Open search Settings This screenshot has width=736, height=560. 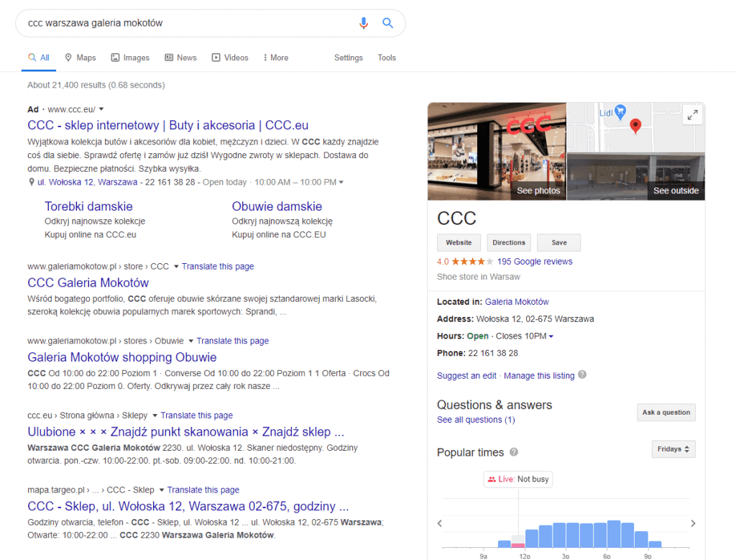[349, 58]
